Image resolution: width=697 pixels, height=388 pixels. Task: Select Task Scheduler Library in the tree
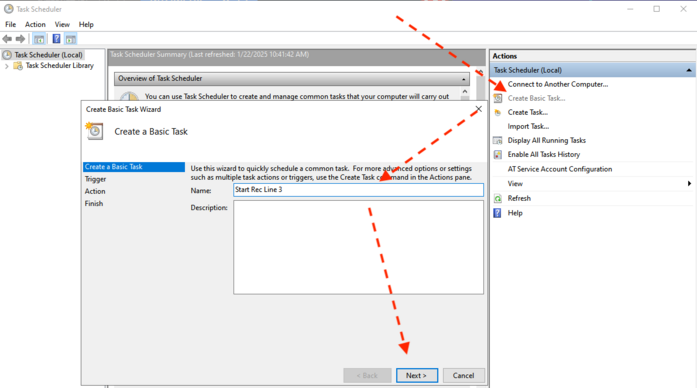[60, 66]
